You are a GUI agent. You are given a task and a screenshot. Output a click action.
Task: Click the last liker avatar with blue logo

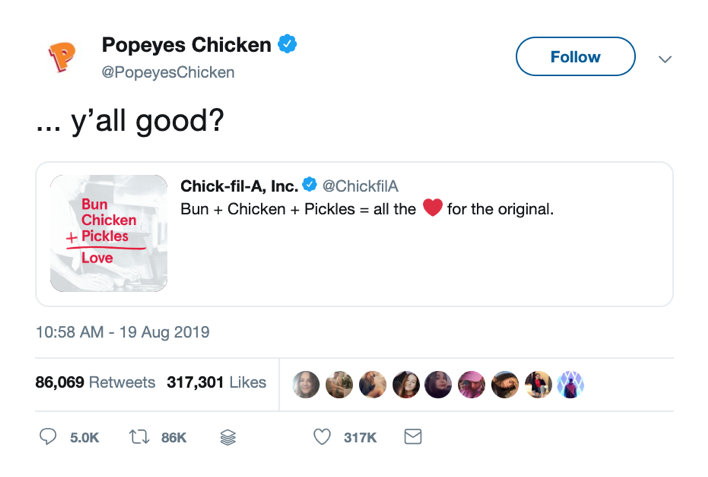(569, 384)
